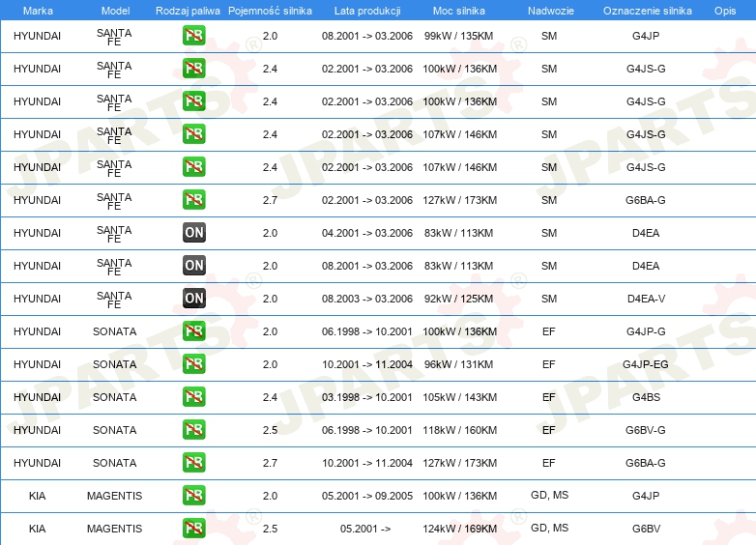This screenshot has height=545, width=756.
Task: Click the Marka column header
Action: point(38,11)
